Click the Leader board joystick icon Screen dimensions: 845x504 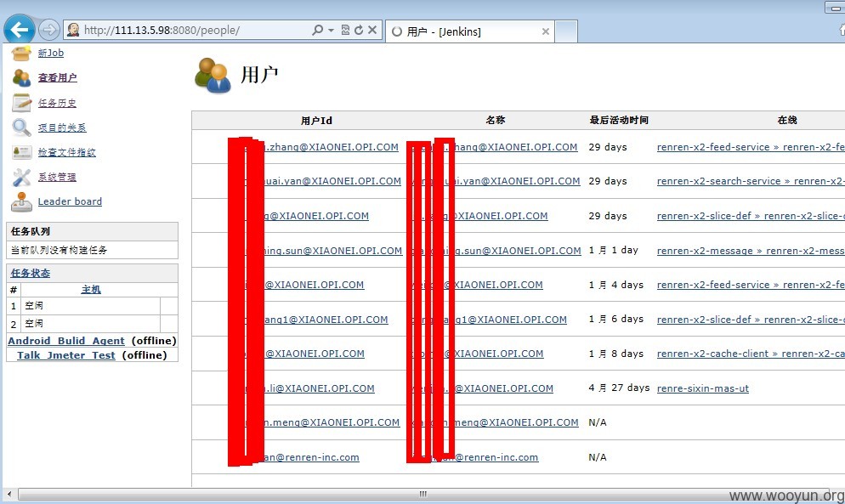coord(21,201)
